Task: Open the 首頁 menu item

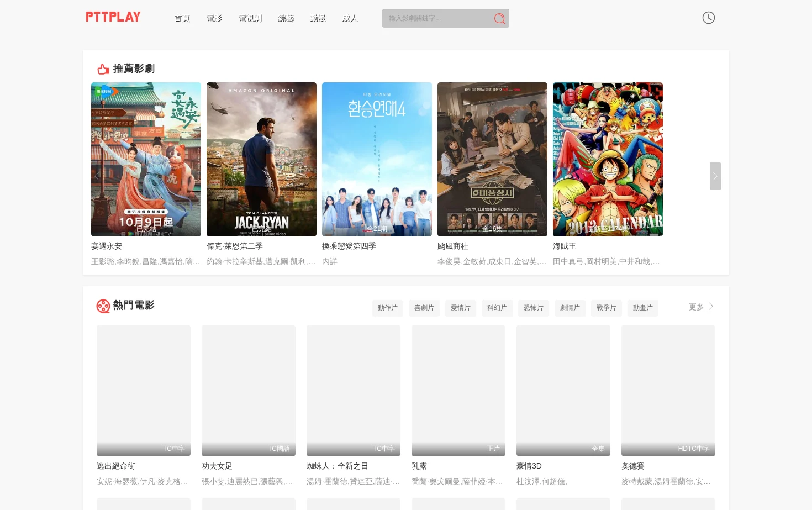Action: (x=182, y=18)
